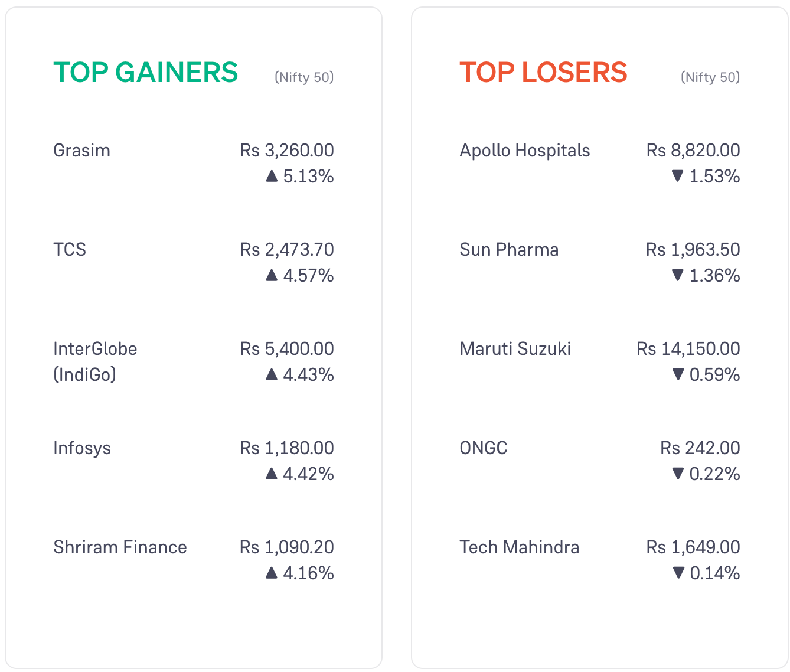The width and height of the screenshot is (790, 672).
Task: Click the TOP GAINERS heading
Action: (x=146, y=73)
